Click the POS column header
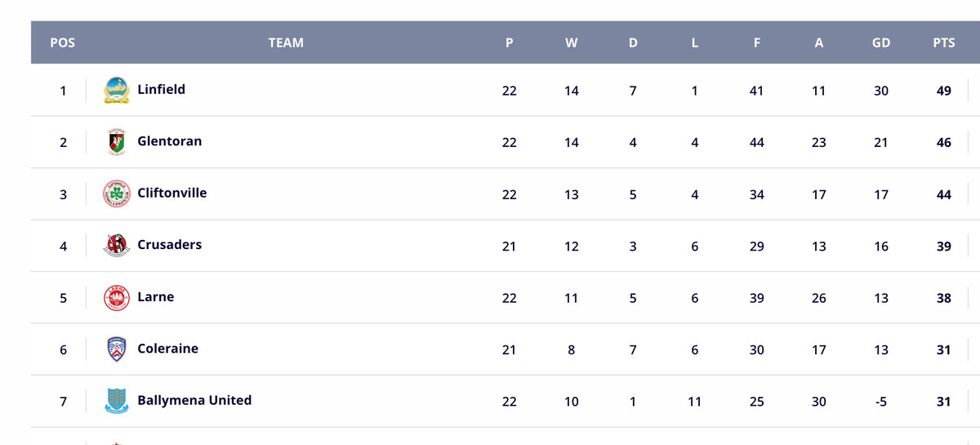Viewport: 980px width, 445px height. point(63,43)
